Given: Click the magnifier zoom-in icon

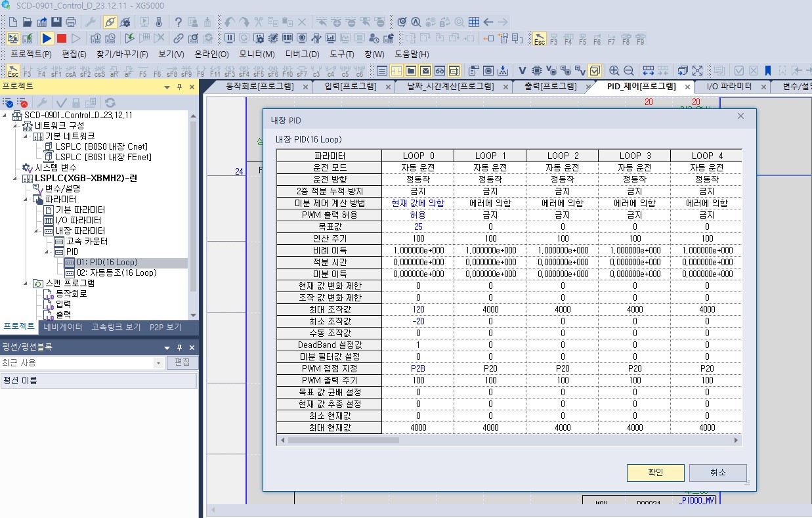Looking at the screenshot, I should 614,71.
